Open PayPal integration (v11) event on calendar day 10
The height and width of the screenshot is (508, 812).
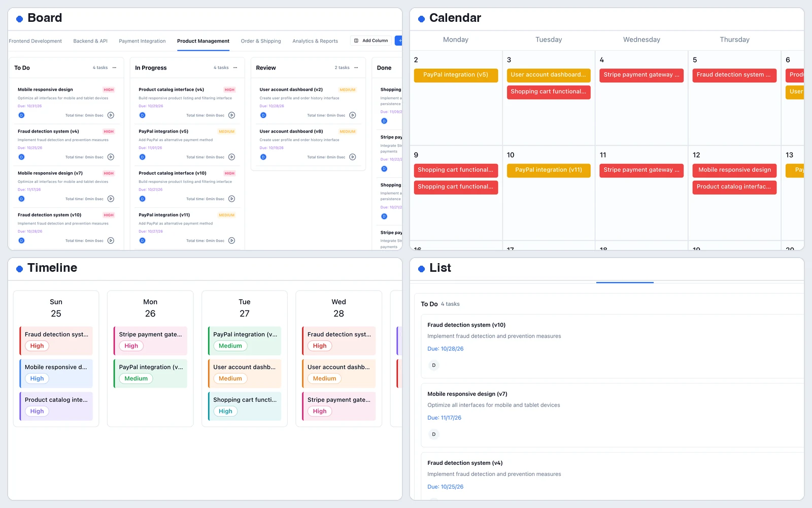tap(549, 170)
